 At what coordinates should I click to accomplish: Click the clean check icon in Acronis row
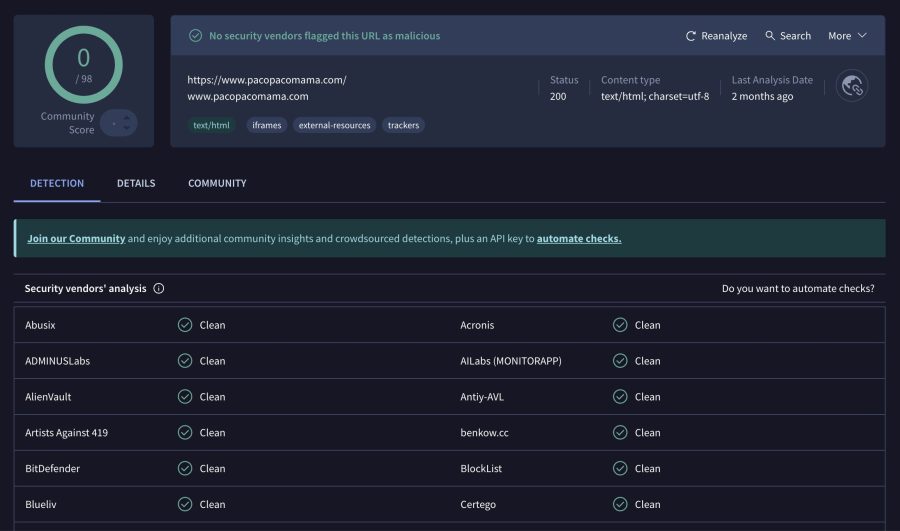pyautogui.click(x=620, y=325)
